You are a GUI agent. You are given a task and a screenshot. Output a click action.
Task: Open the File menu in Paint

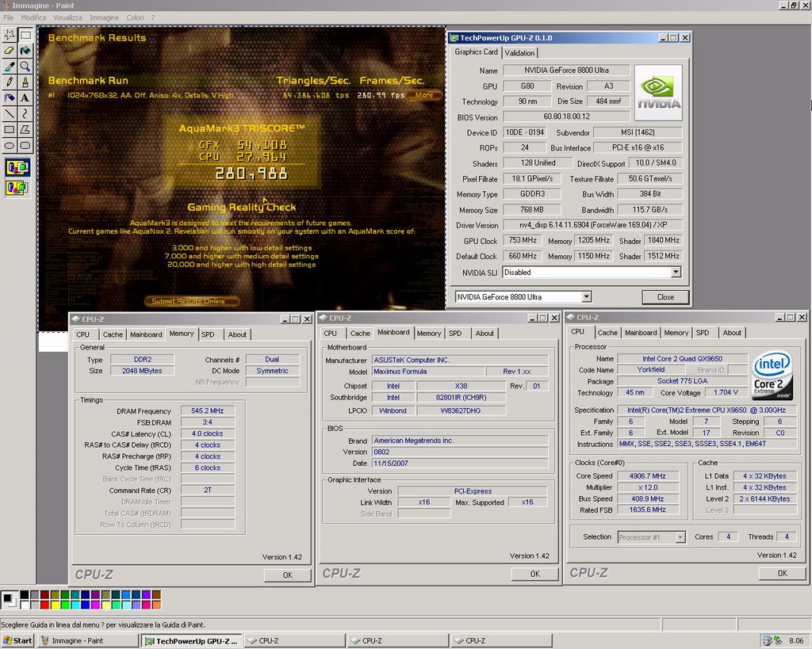pyautogui.click(x=8, y=17)
